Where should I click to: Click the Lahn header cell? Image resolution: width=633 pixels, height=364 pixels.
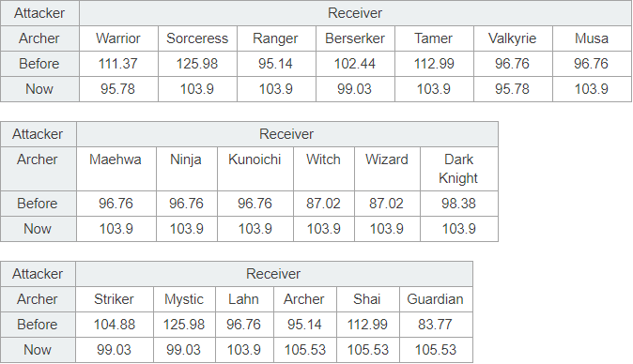[x=244, y=299]
